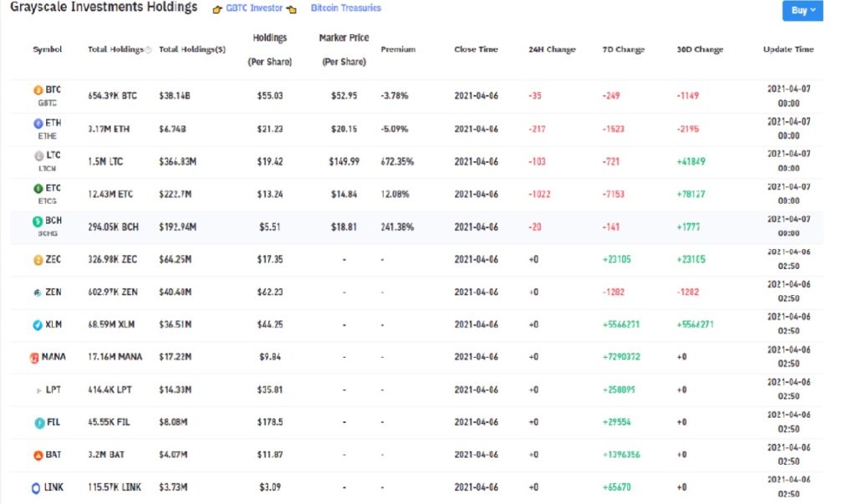The height and width of the screenshot is (504, 856).
Task: Click the Ethereum Classic ETC icon
Action: coord(37,189)
